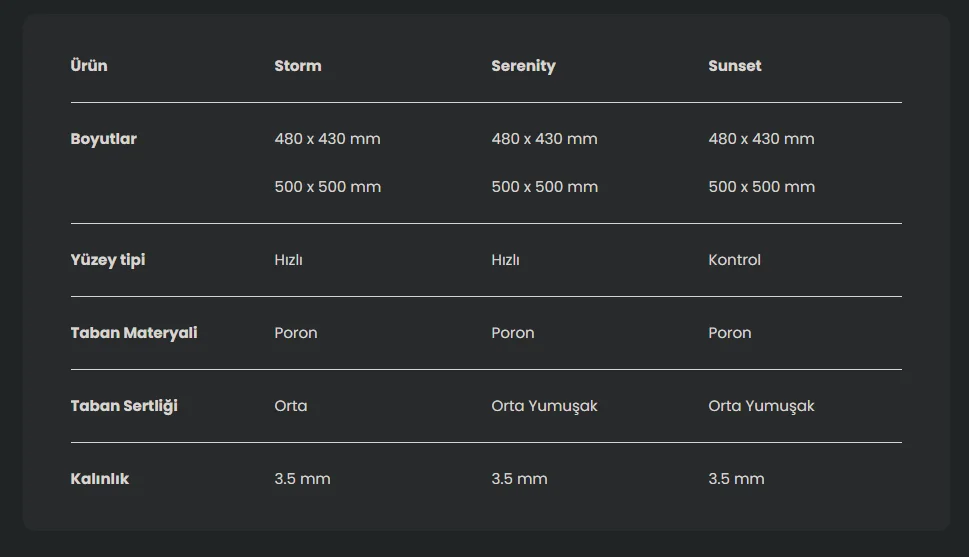
Task: Click Sunset's 3.5 mm thickness value
Action: tap(736, 479)
